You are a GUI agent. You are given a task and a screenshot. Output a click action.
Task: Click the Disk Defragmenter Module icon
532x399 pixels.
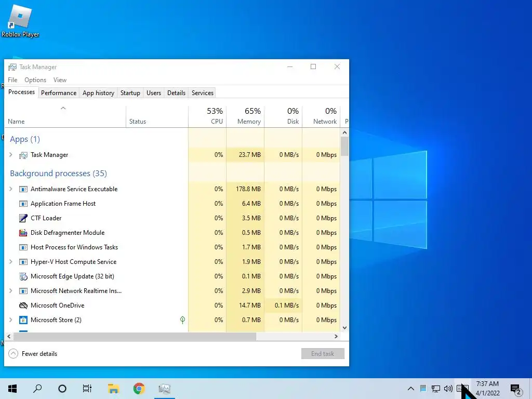click(x=23, y=233)
